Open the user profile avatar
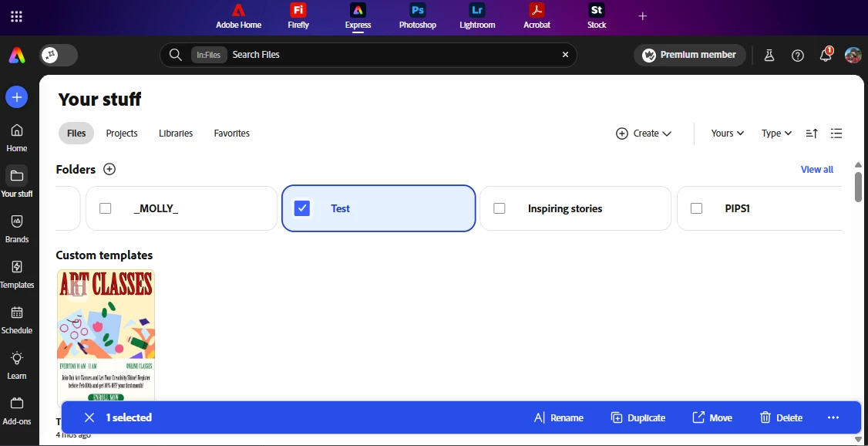 [x=853, y=55]
